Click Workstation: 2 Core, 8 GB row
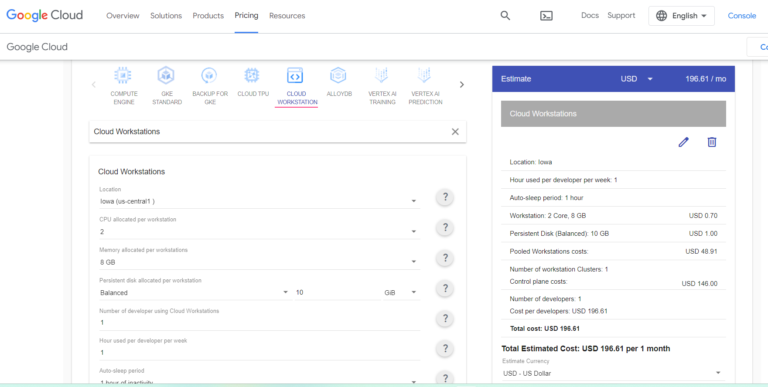The width and height of the screenshot is (768, 387). point(613,216)
